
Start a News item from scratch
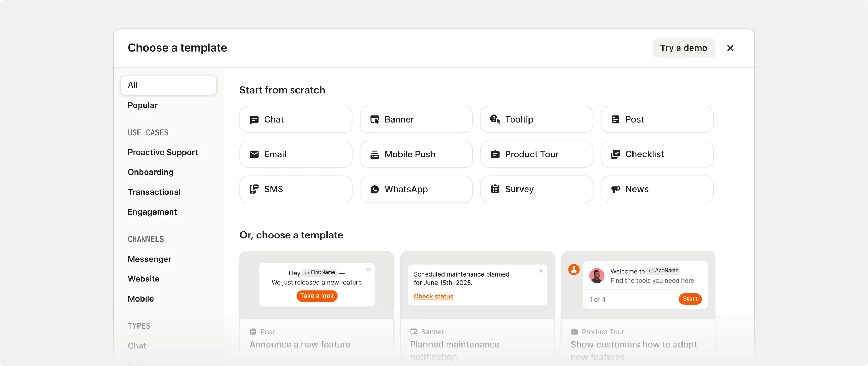(x=656, y=189)
